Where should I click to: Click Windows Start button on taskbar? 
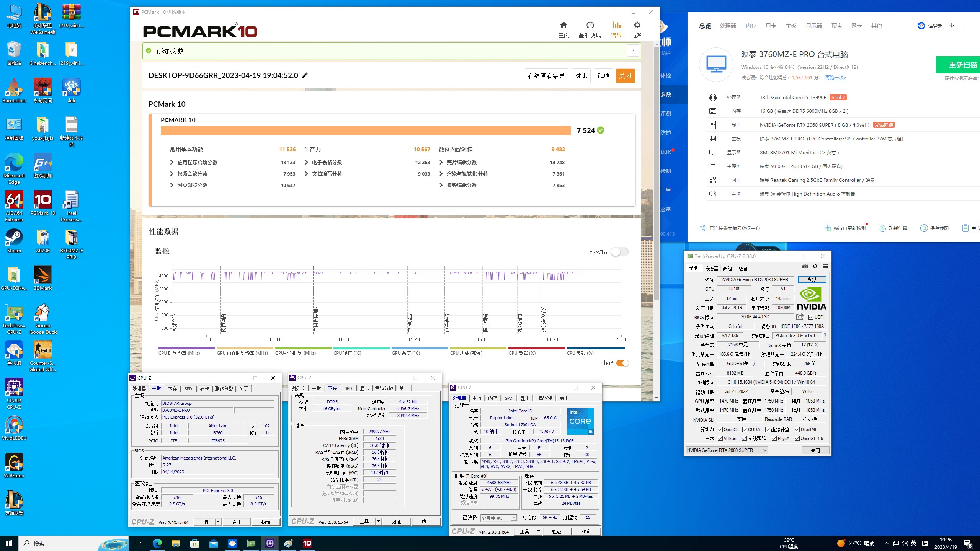click(9, 543)
